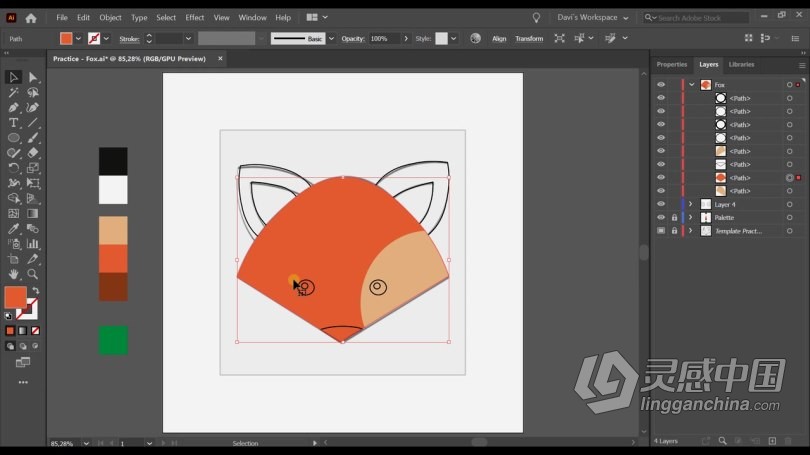Select the Pen tool
Screen dimensions: 810x455
[x=13, y=107]
